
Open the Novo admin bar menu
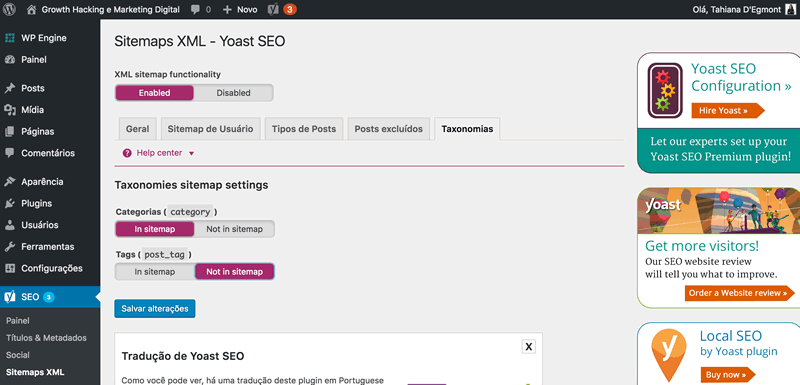240,10
